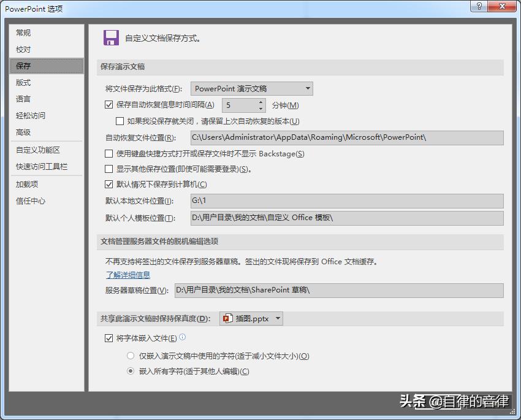Increase the autorecover minutes with up arrow

(261, 102)
